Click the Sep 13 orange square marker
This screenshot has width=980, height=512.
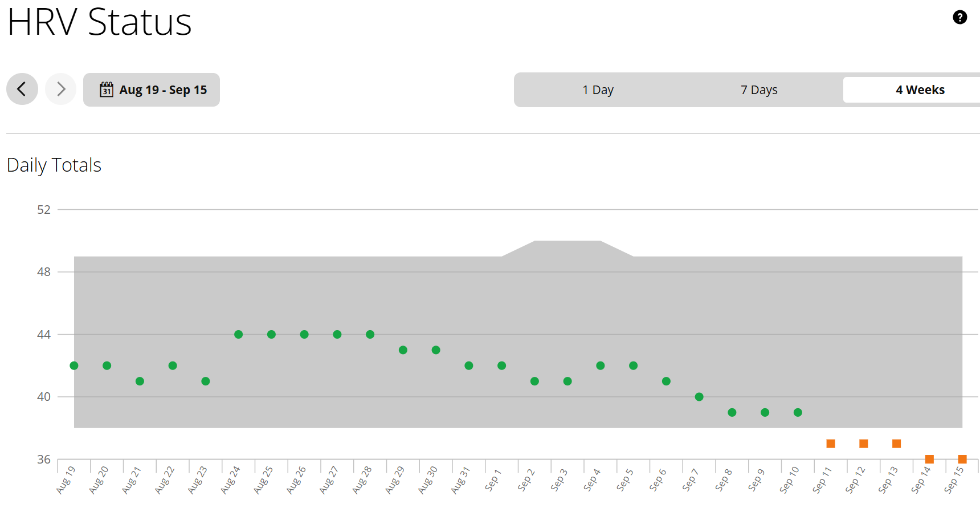(x=896, y=444)
